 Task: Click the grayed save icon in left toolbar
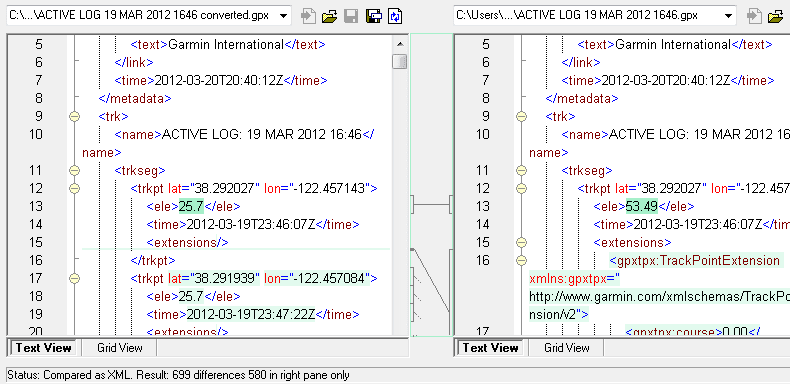coord(351,16)
